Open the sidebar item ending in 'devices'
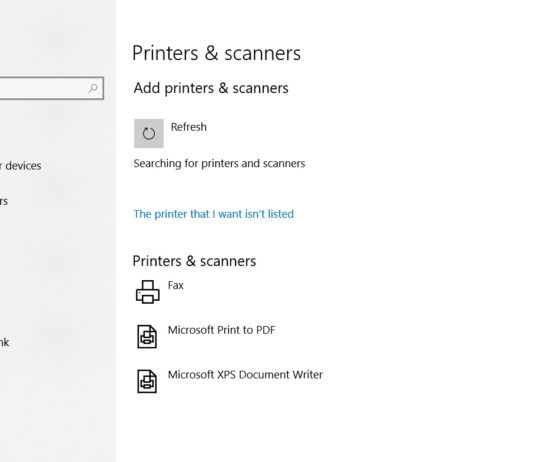Viewport: 534px width, 462px height. click(x=20, y=166)
